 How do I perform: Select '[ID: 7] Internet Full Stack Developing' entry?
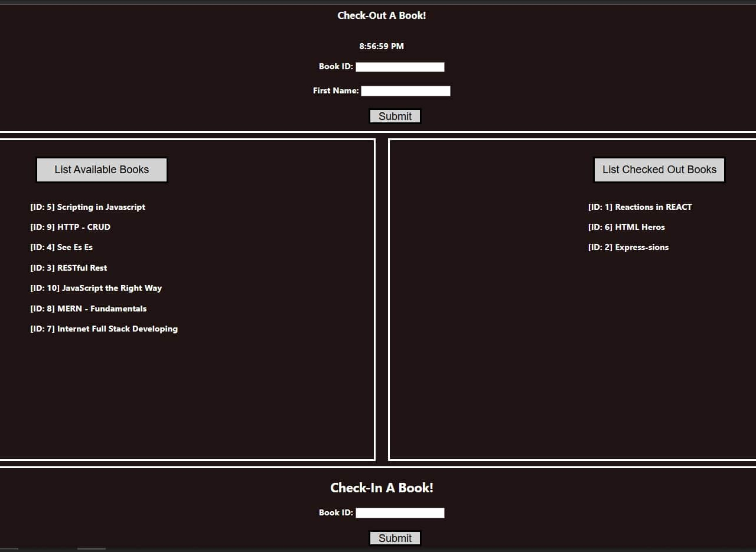tap(104, 329)
